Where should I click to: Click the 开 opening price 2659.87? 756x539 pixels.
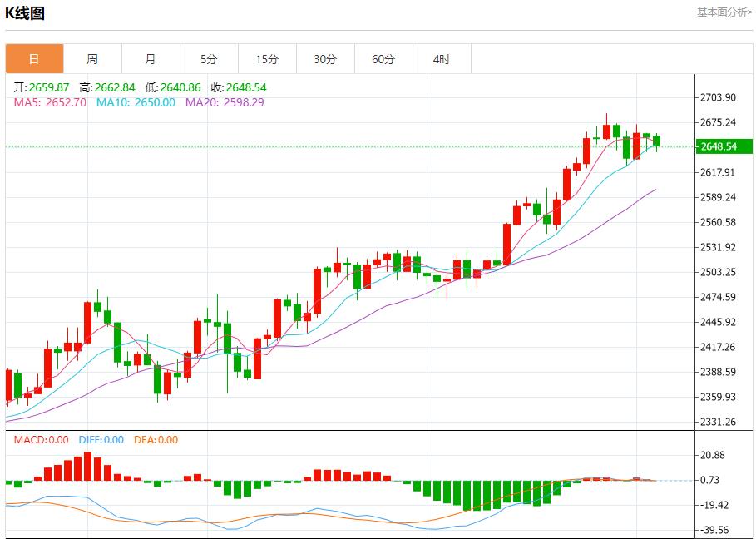tap(42, 87)
